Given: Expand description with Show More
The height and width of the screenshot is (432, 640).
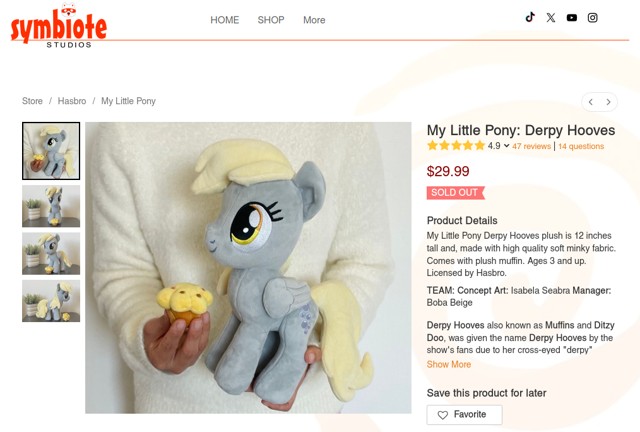Looking at the screenshot, I should pyautogui.click(x=448, y=365).
